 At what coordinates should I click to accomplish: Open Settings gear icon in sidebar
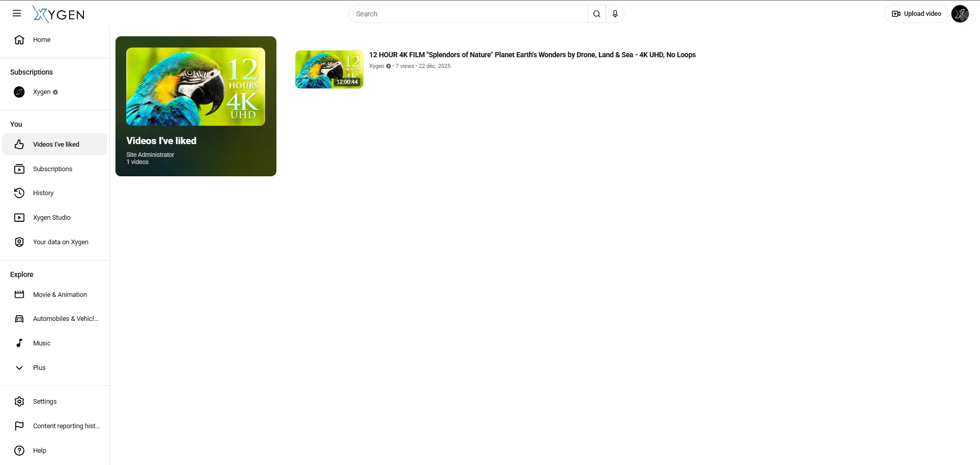click(x=19, y=402)
